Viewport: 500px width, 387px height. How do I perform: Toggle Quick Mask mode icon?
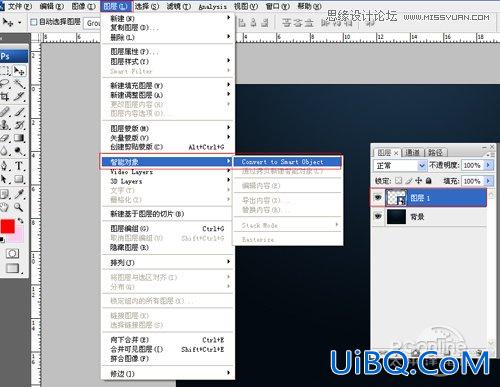click(x=13, y=254)
